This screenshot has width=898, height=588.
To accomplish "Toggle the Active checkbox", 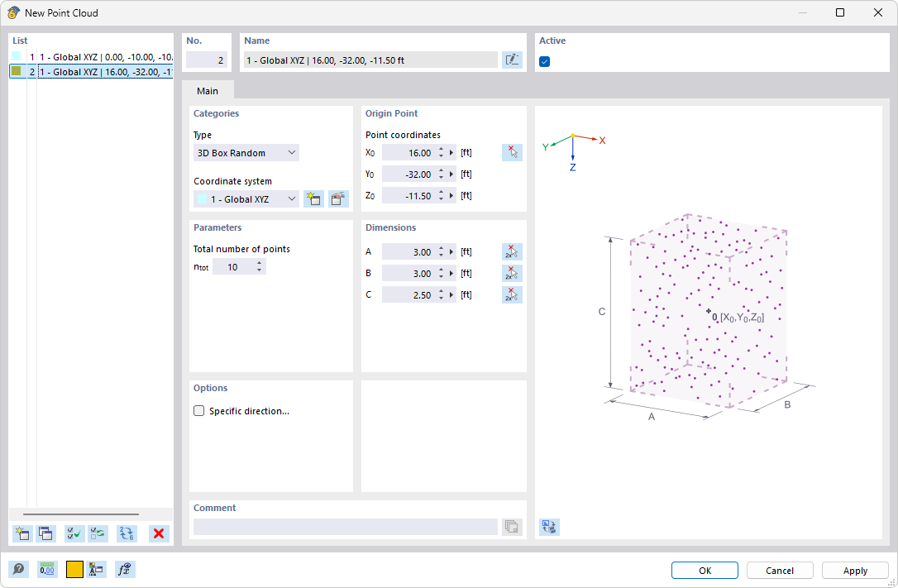I will click(545, 61).
